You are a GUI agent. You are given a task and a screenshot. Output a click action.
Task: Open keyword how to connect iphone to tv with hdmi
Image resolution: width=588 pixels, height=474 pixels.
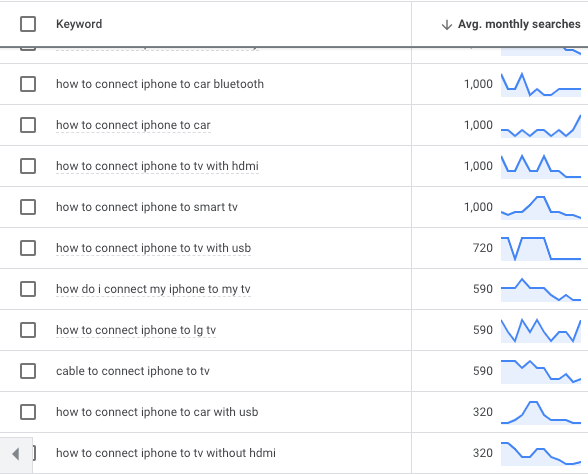(x=157, y=166)
